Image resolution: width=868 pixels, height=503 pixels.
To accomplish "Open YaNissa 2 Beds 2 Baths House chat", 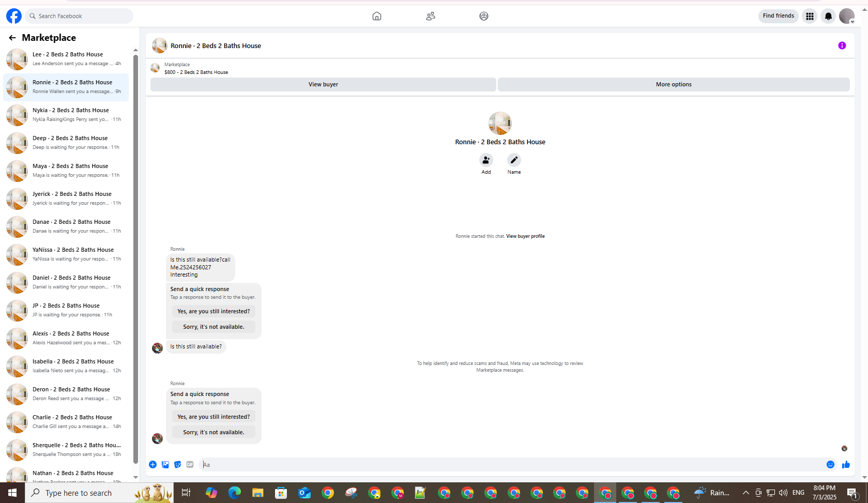I will click(66, 255).
